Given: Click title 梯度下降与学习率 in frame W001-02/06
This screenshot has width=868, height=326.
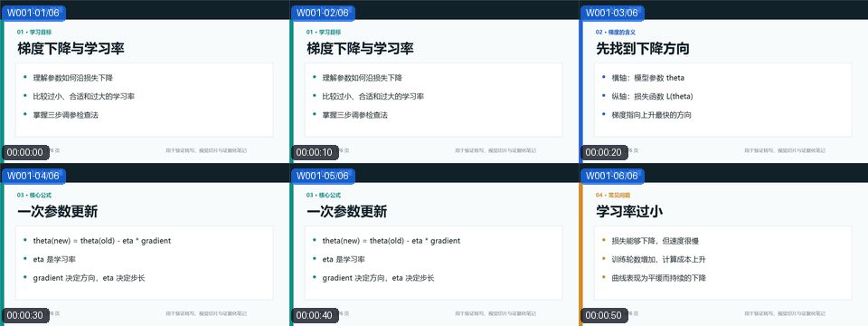Looking at the screenshot, I should pyautogui.click(x=361, y=49).
